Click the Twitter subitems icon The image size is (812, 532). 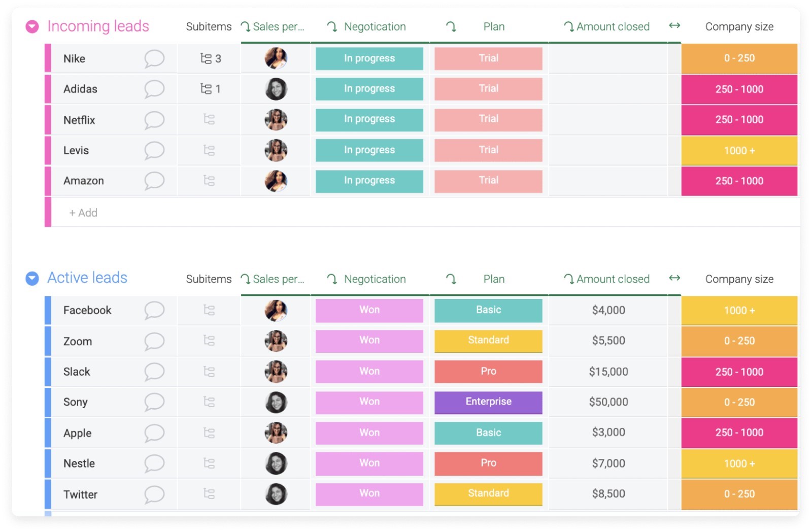[x=209, y=494]
